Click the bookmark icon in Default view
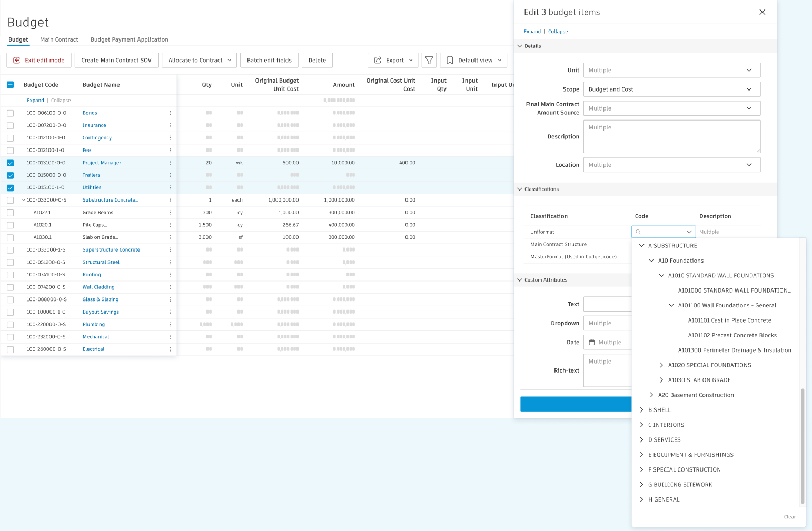812x531 pixels. 450,61
